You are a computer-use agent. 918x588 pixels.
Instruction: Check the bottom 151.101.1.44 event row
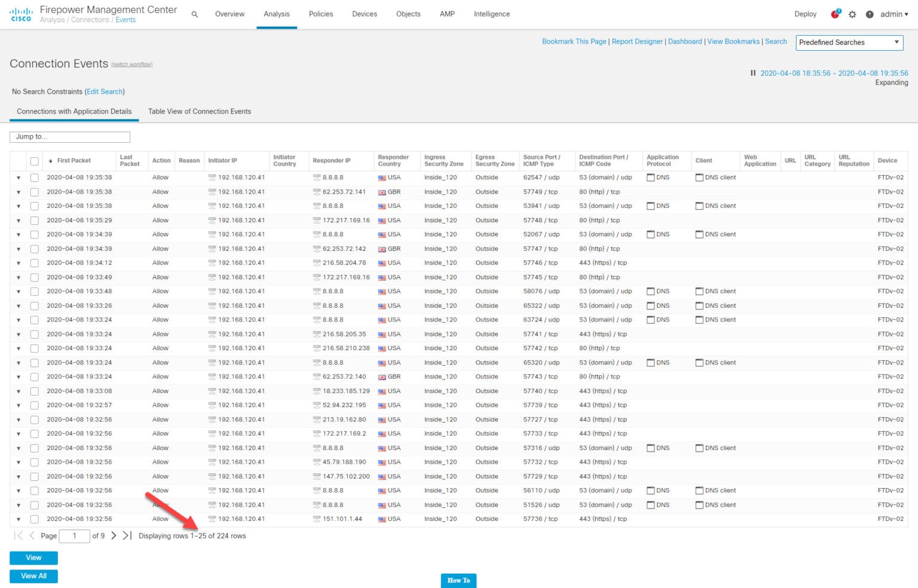[34, 519]
